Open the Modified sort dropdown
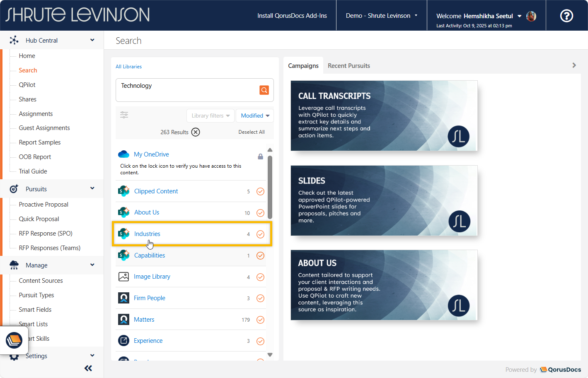The width and height of the screenshot is (588, 378). 255,116
